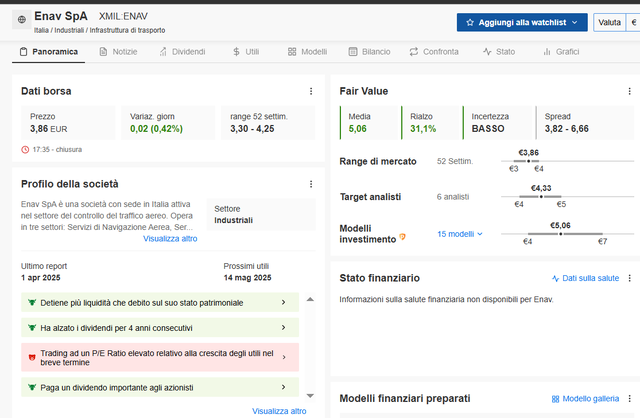Open Modelli finanziari preparati three-dot menu
Image resolution: width=640 pixels, height=418 pixels.
coord(629,398)
